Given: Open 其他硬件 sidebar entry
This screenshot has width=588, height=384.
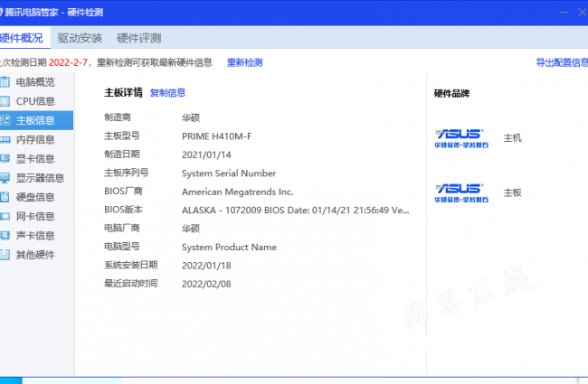Looking at the screenshot, I should pos(35,255).
